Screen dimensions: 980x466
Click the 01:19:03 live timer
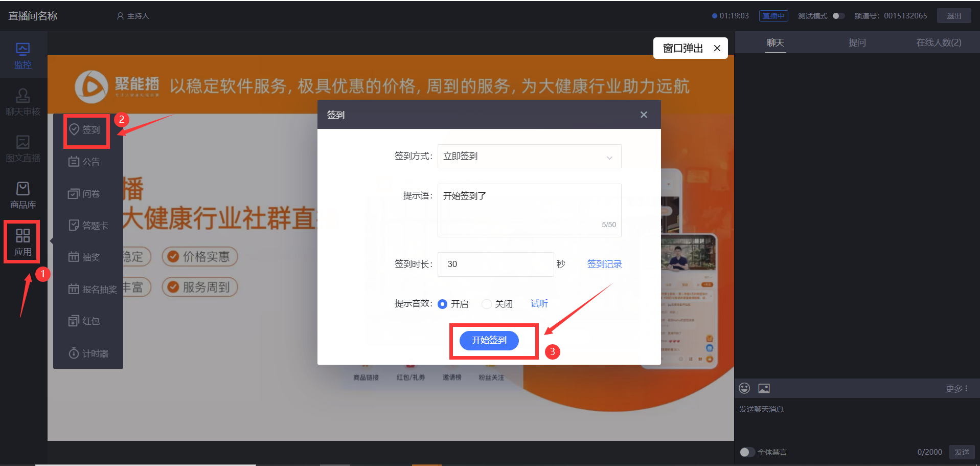point(734,16)
